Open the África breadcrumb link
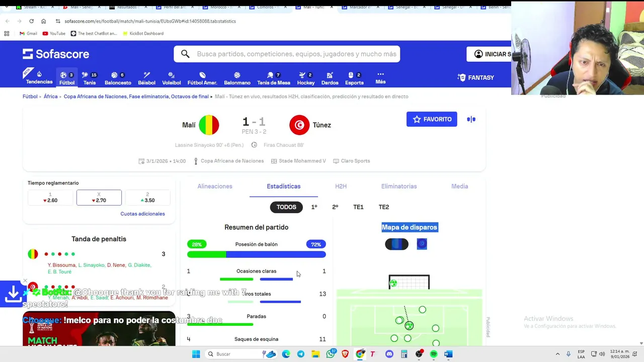Image resolution: width=644 pixels, height=362 pixels. [50, 96]
